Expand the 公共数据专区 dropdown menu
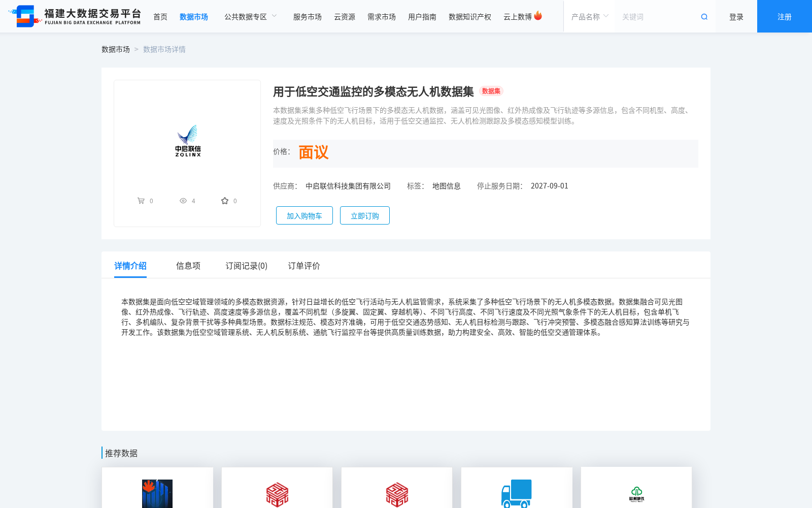Viewport: 812px width, 508px height. (251, 17)
